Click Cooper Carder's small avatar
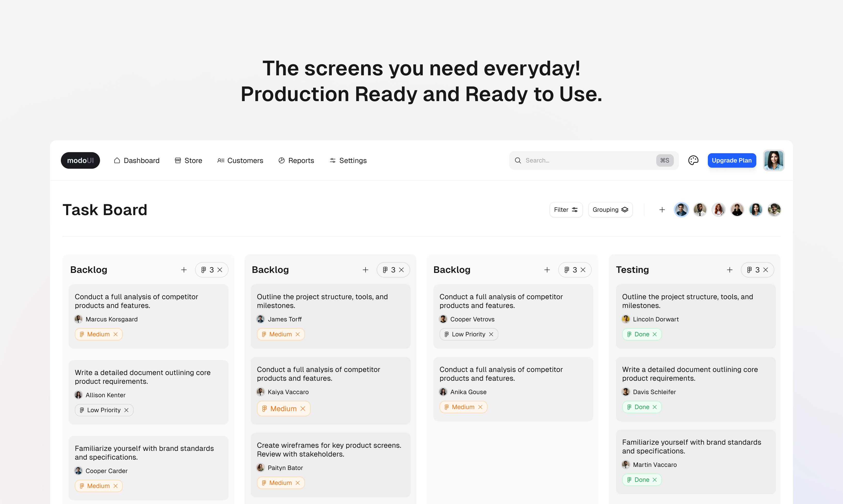This screenshot has width=843, height=504. pyautogui.click(x=78, y=471)
